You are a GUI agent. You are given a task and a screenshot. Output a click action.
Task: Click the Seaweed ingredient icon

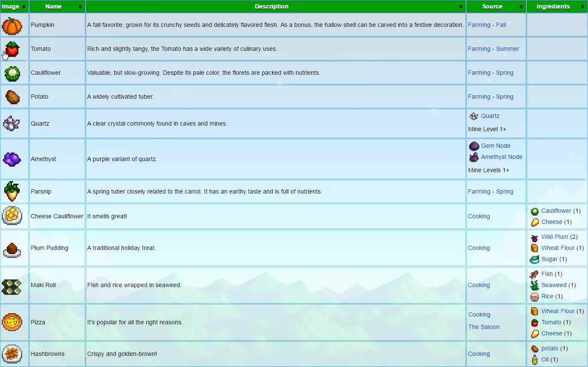[535, 285]
